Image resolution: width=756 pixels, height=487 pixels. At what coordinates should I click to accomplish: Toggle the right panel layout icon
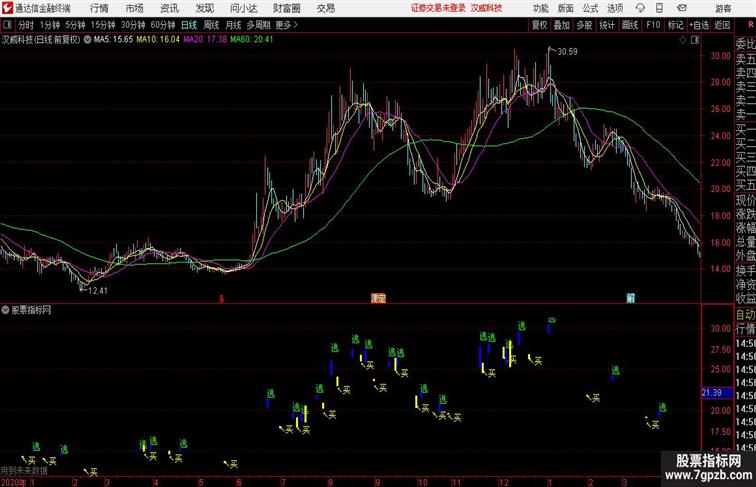[x=695, y=40]
